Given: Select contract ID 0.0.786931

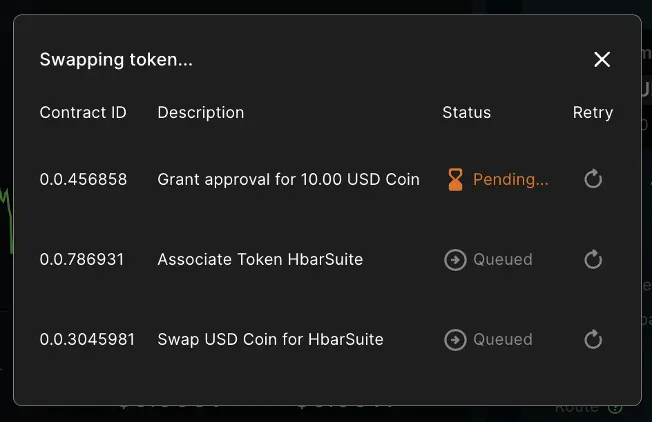Looking at the screenshot, I should coord(82,260).
